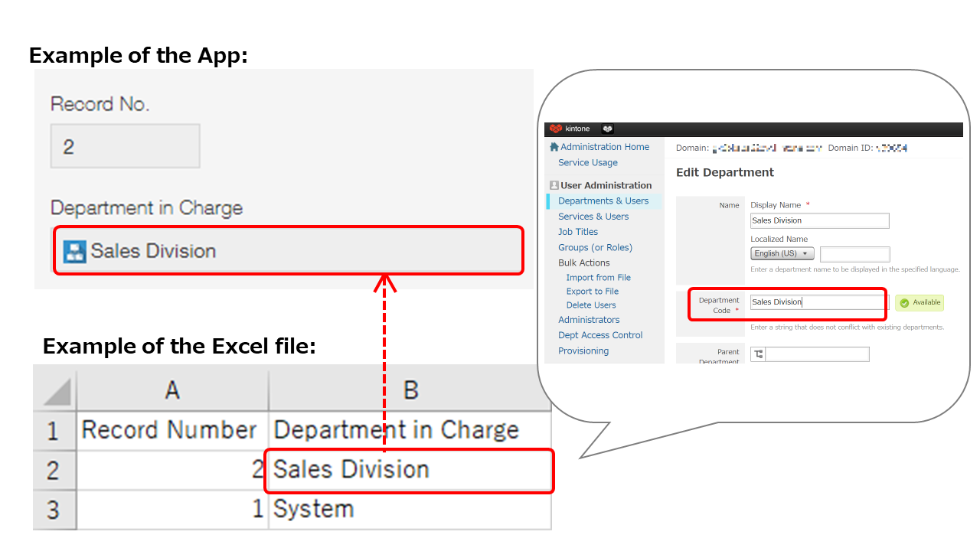Click Bulk Actions sidebar entry
980x551 pixels.
coord(584,262)
